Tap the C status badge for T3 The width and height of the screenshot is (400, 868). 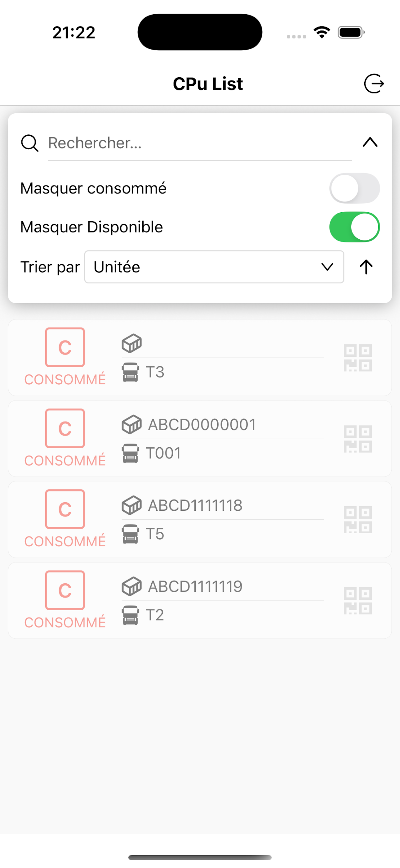(65, 347)
